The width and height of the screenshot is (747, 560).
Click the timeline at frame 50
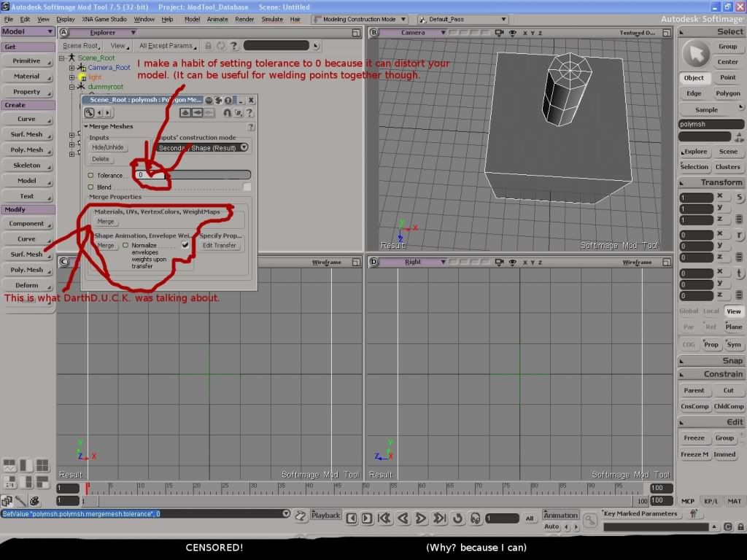pos(365,488)
